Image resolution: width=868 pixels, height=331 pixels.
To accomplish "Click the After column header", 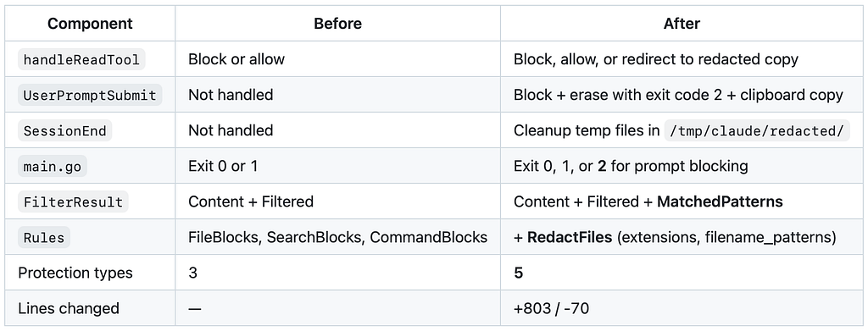I will (682, 24).
